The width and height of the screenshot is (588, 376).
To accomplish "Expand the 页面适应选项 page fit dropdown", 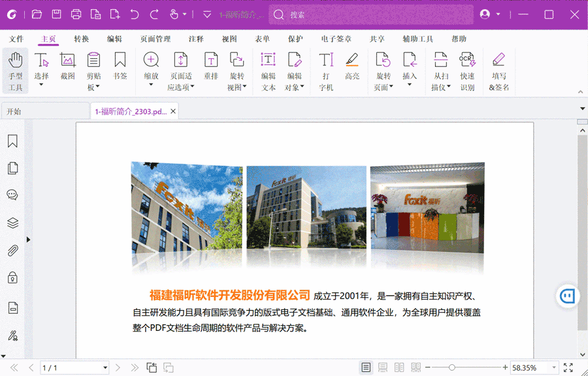I will (192, 87).
